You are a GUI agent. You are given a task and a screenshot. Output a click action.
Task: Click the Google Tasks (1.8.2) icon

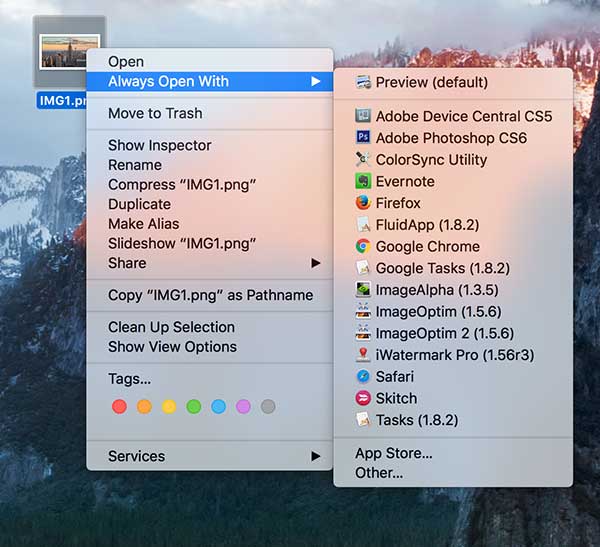pyautogui.click(x=363, y=268)
